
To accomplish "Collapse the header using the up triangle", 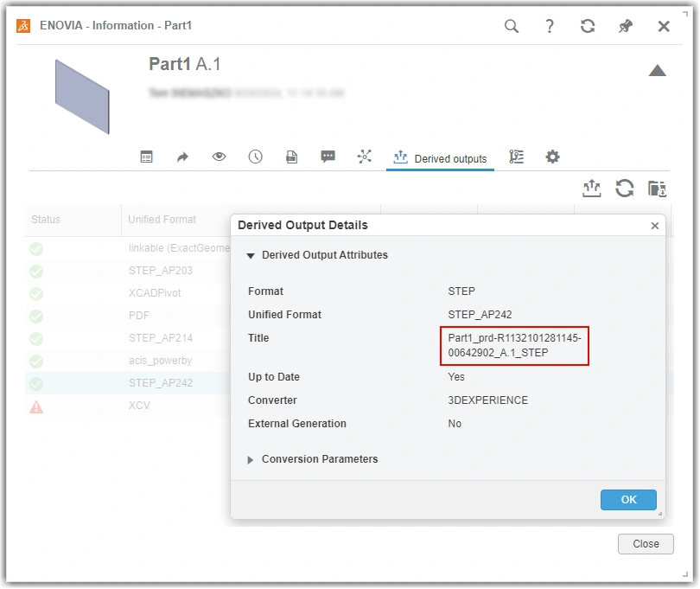I will click(657, 71).
